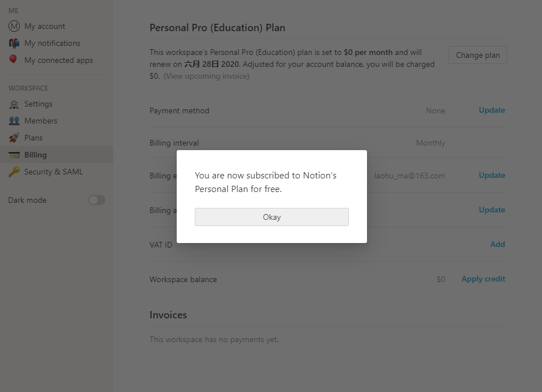The image size is (542, 392).
Task: Select the Settings house icon
Action: pos(14,104)
